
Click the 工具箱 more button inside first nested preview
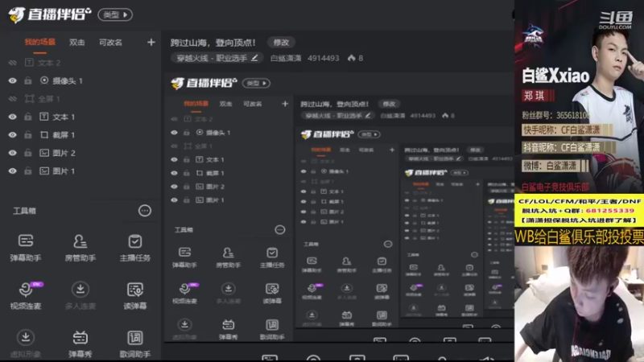point(279,230)
